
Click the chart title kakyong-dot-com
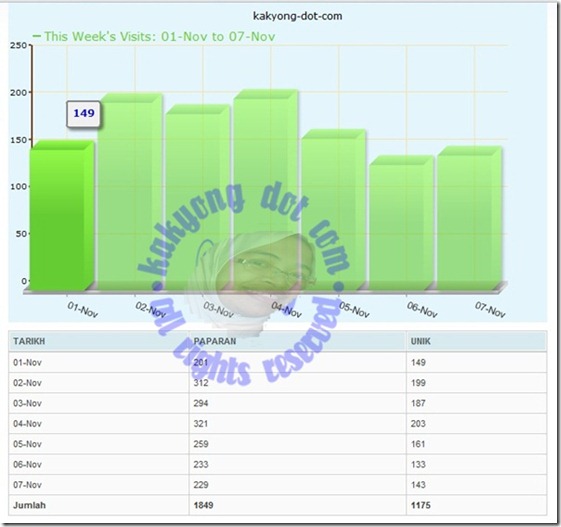297,16
